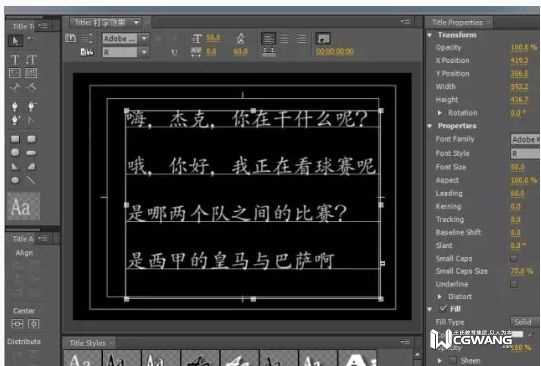
Task: Select the Vertical Type tool
Action: pos(31,60)
